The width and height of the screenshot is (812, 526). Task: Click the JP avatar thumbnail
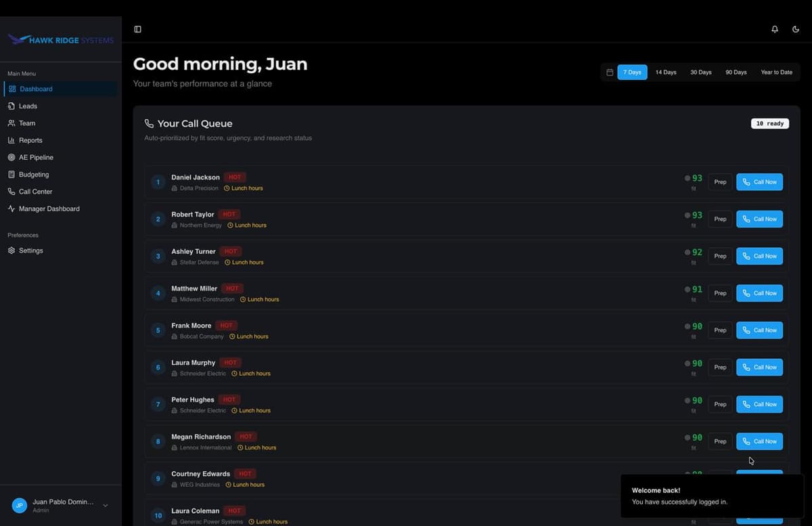click(x=19, y=505)
